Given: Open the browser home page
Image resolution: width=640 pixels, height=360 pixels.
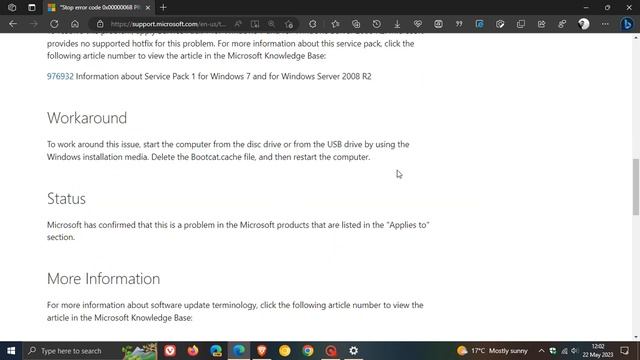Looking at the screenshot, I should click(75, 24).
